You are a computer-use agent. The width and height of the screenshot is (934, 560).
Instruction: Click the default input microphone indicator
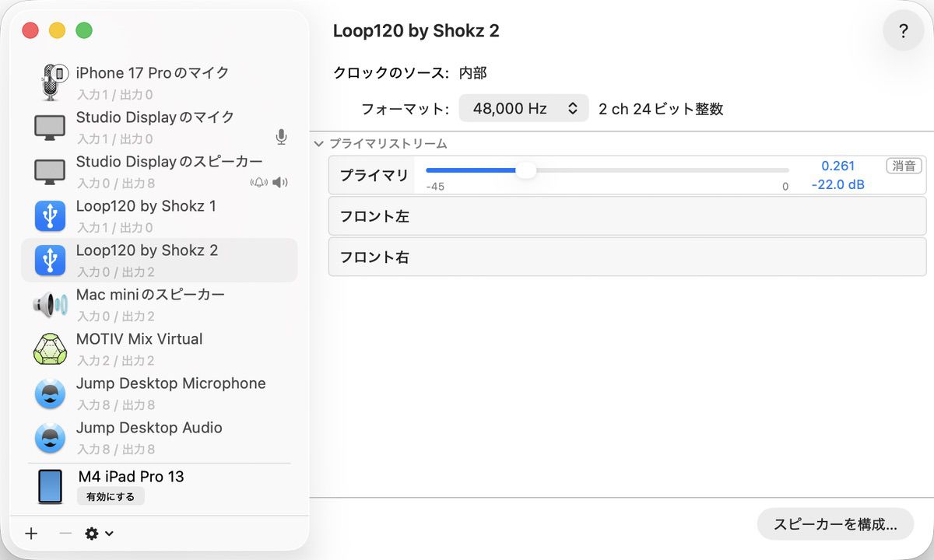282,138
